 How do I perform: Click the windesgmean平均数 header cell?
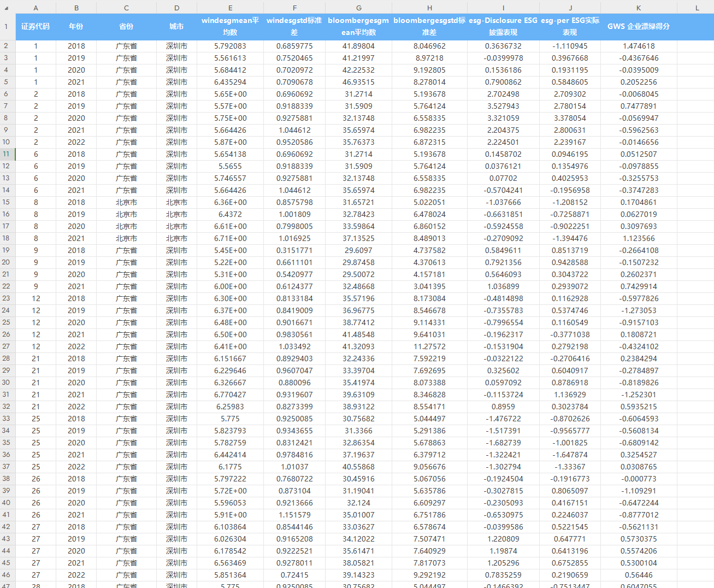click(231, 26)
